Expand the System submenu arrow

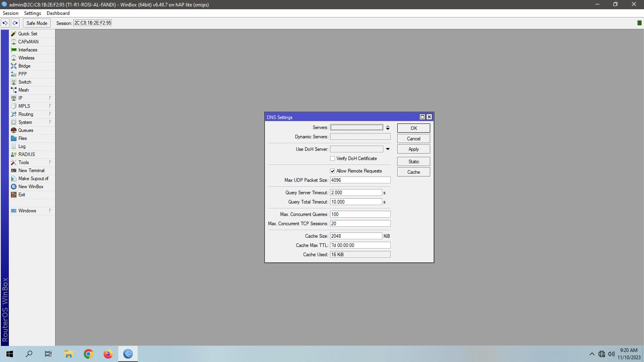pyautogui.click(x=50, y=122)
